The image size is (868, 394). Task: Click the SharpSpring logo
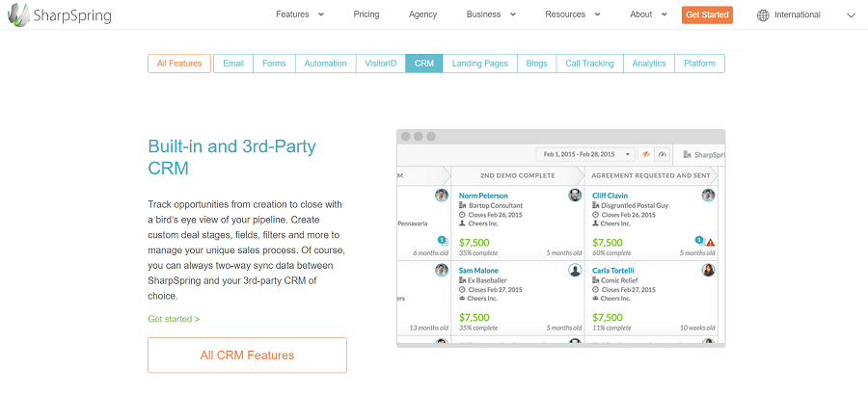(x=59, y=14)
